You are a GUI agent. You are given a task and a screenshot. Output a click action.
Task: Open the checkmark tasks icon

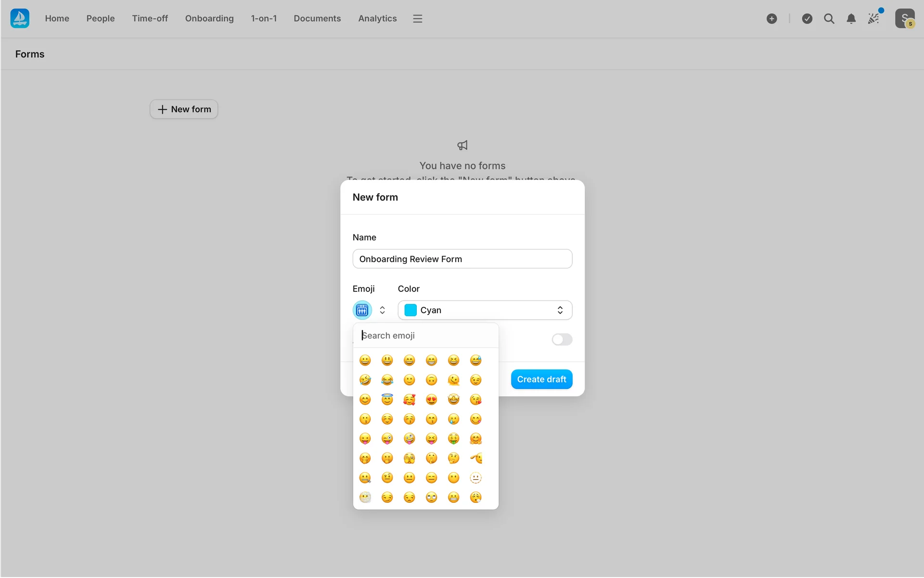click(807, 18)
